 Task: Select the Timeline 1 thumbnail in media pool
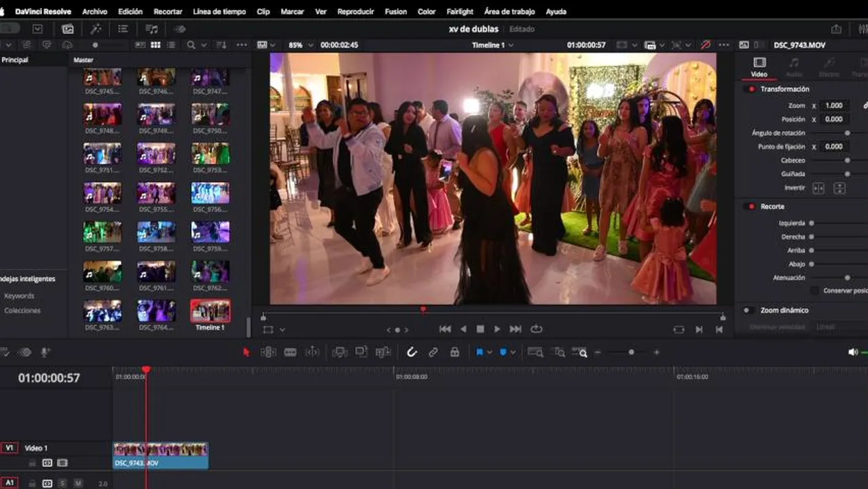(x=210, y=311)
